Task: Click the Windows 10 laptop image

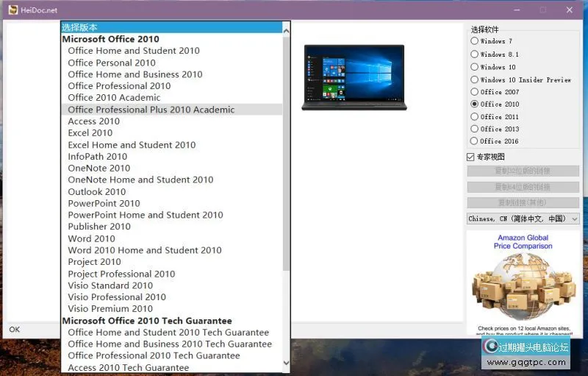Action: click(x=354, y=78)
